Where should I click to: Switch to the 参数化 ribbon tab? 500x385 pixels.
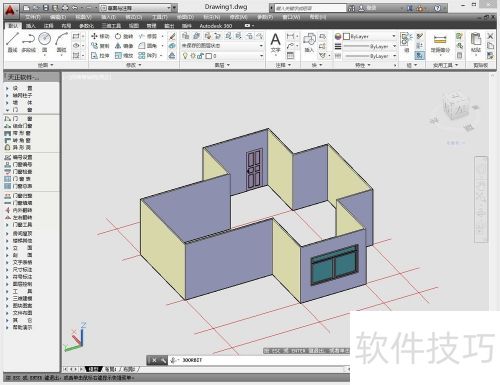[86, 26]
